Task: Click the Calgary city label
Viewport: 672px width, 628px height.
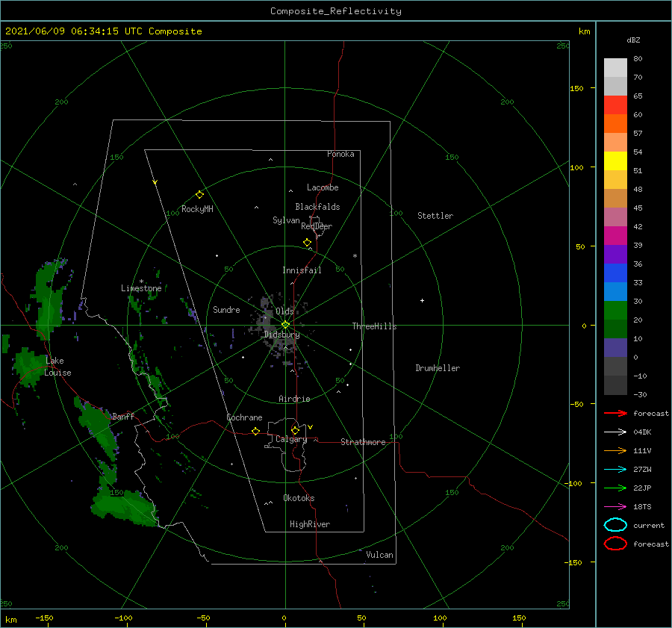Action: 291,439
